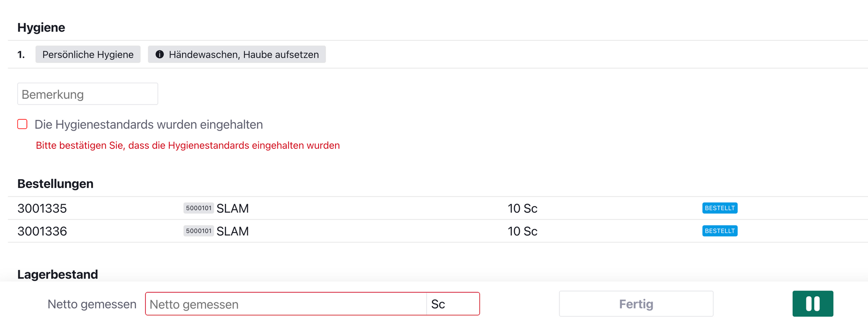Click 5000101 article badge in order 3001335
868x324 pixels.
click(x=198, y=208)
